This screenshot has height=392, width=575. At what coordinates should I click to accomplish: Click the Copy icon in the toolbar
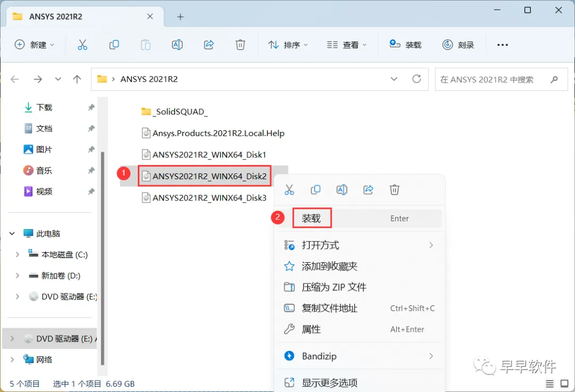click(x=114, y=45)
